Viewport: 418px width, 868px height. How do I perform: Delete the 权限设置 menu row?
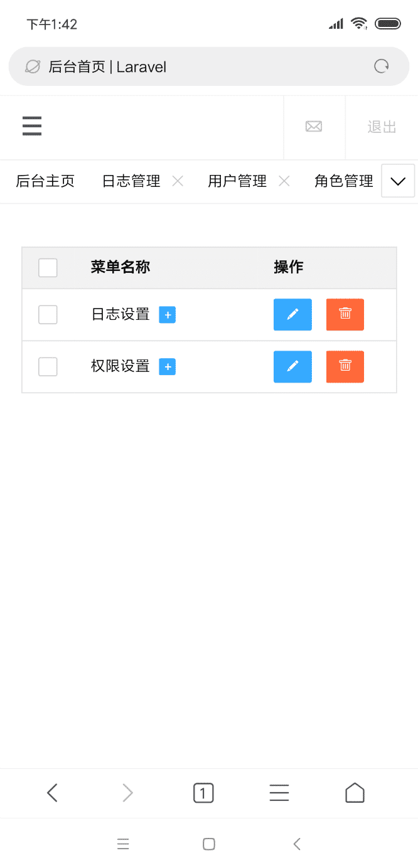coord(345,366)
